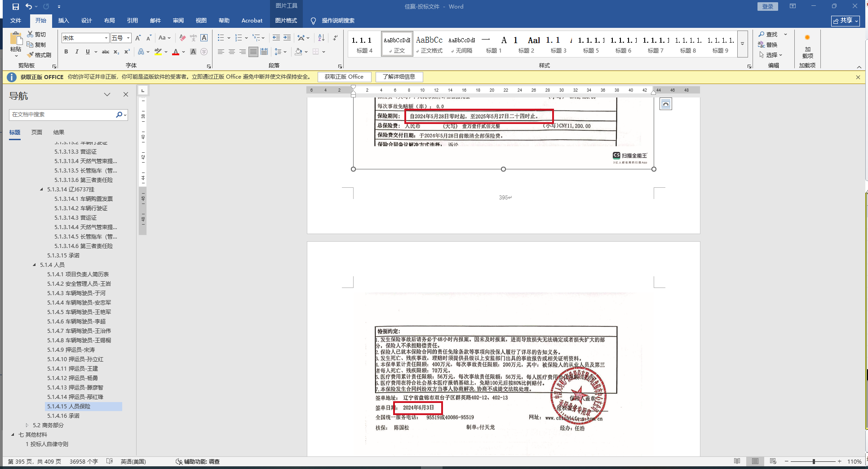The width and height of the screenshot is (868, 469).
Task: Open the 图片格式 (Picture Format) tab
Action: (x=286, y=21)
